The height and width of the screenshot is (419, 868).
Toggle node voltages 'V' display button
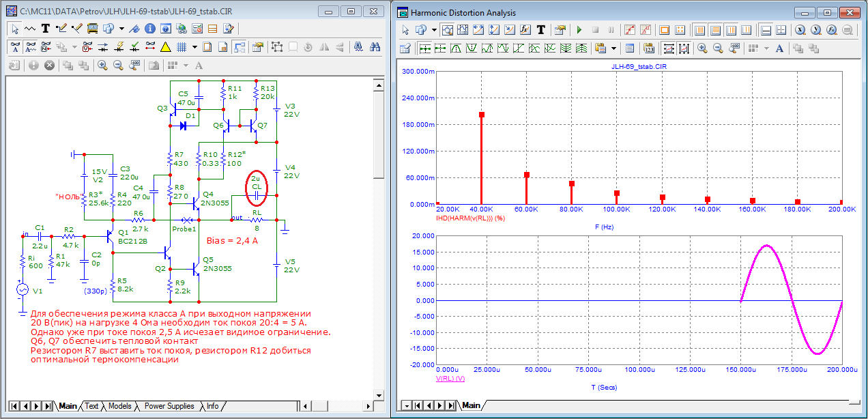pos(87,47)
